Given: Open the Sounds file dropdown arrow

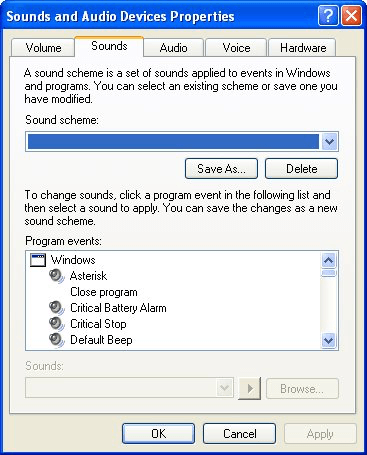Looking at the screenshot, I should click(225, 388).
